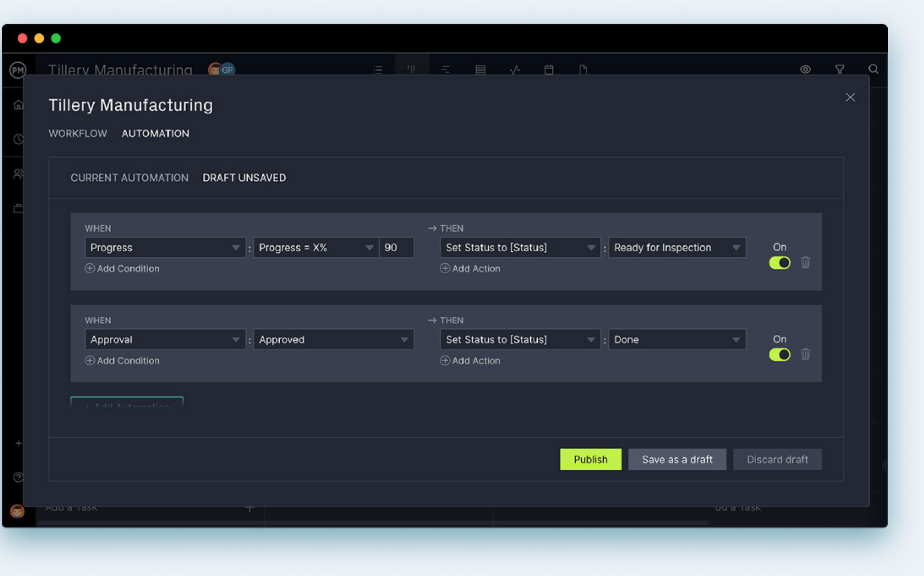Image resolution: width=924 pixels, height=576 pixels.
Task: Open the Calendar view icon
Action: 549,69
